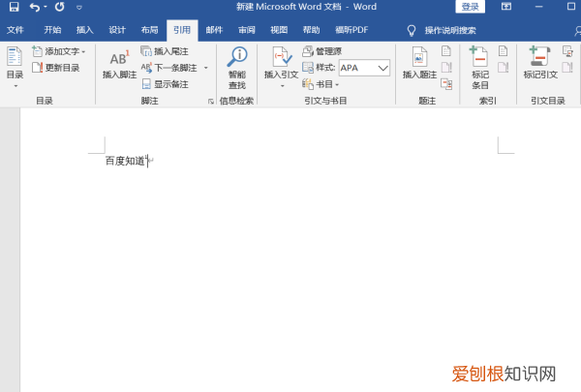Switch to the 开始 tab

(52, 30)
